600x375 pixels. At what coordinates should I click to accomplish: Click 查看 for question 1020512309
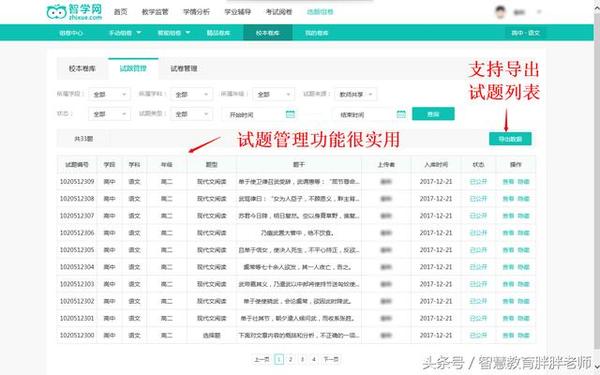point(508,181)
